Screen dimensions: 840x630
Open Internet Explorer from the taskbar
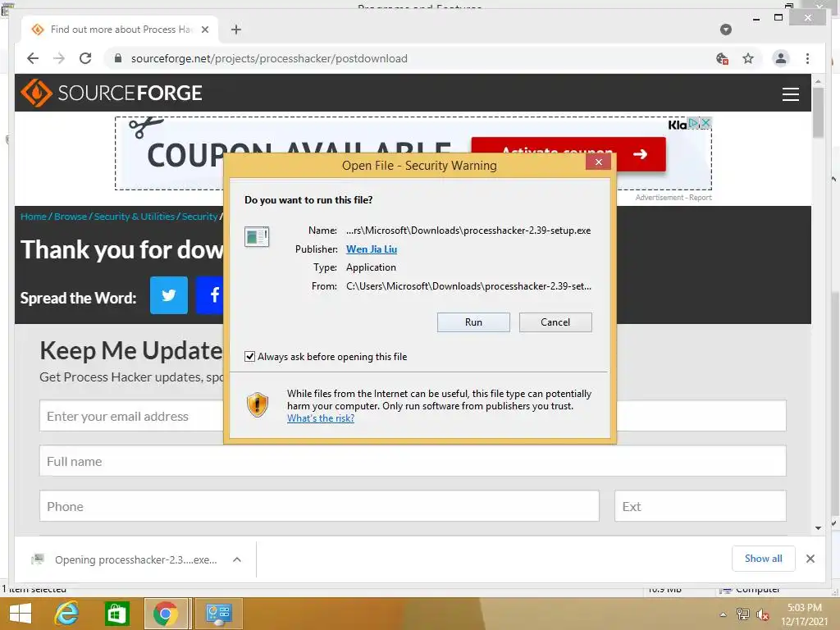(67, 614)
